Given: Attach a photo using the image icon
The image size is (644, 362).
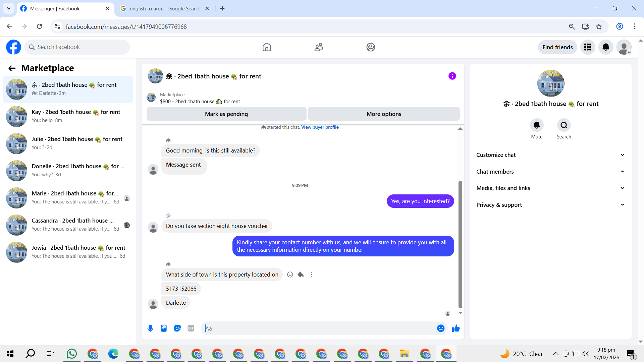Looking at the screenshot, I should (164, 328).
